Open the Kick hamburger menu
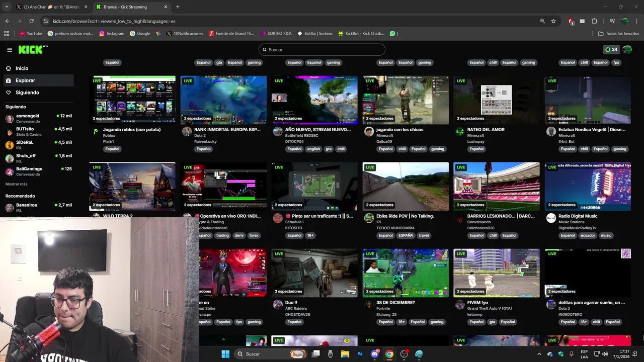Image resolution: width=644 pixels, height=362 pixels. pyautogui.click(x=10, y=50)
